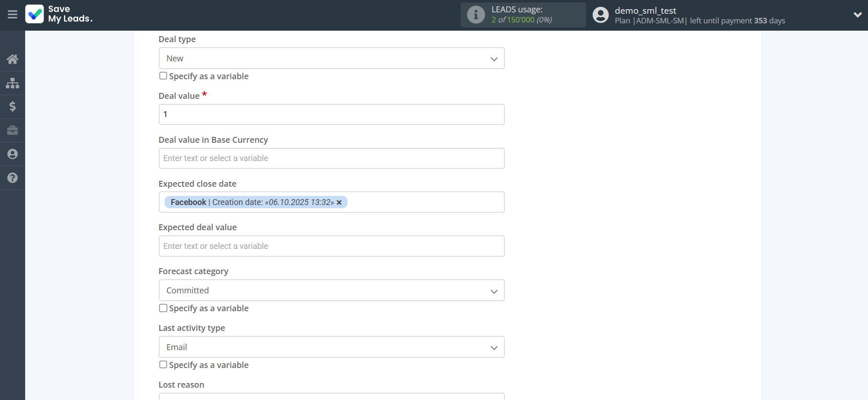868x400 pixels.
Task: Click the SaveMyLeads logo checkmark icon
Action: tap(35, 14)
